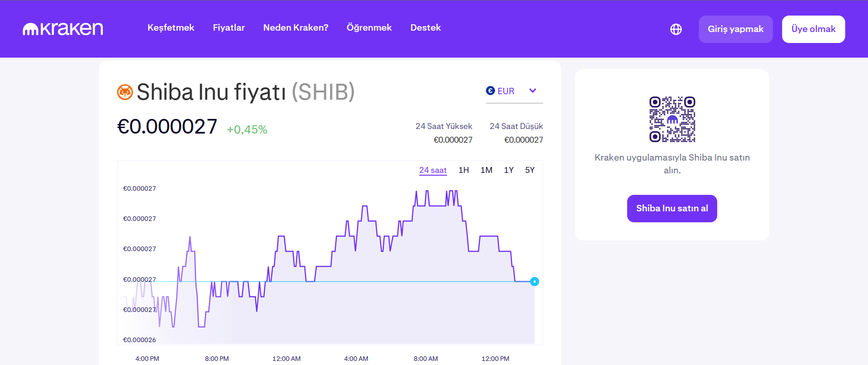Click the Giriş yapmak button
The height and width of the screenshot is (365, 868).
coord(736,29)
